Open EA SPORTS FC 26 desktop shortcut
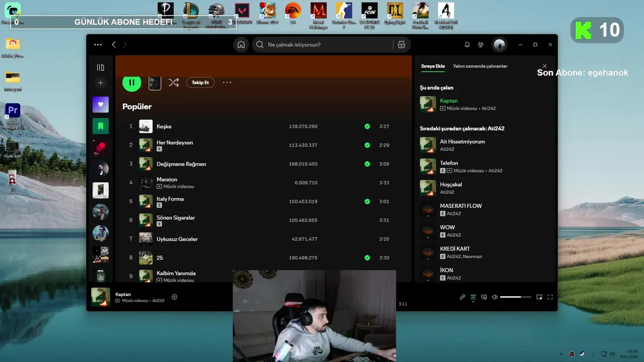 click(370, 15)
